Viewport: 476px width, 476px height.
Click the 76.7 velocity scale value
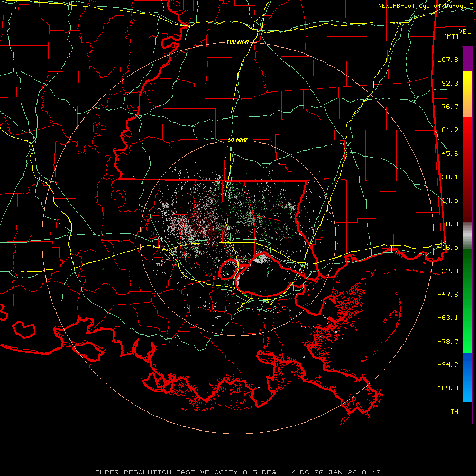click(x=450, y=106)
